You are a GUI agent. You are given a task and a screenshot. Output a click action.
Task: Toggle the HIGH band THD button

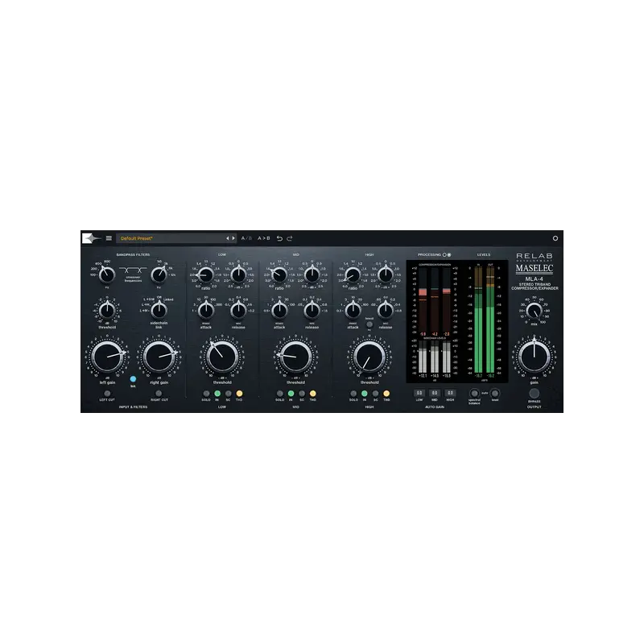(x=386, y=394)
